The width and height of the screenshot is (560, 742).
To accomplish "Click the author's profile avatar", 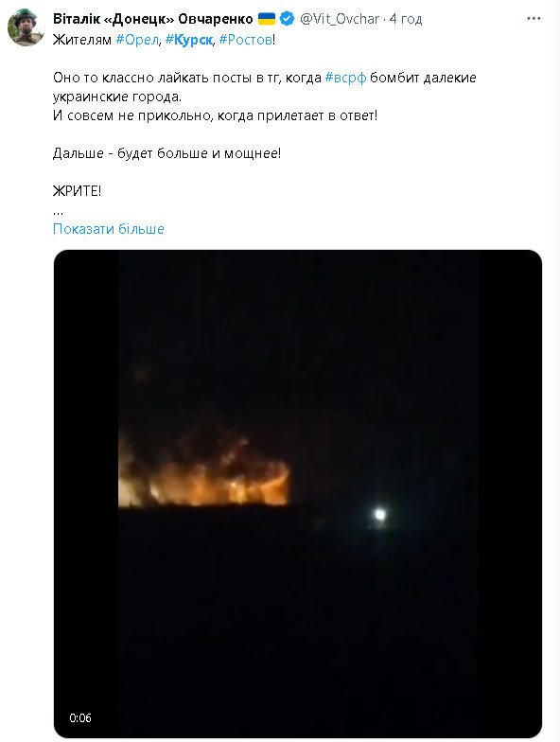I will pyautogui.click(x=26, y=27).
